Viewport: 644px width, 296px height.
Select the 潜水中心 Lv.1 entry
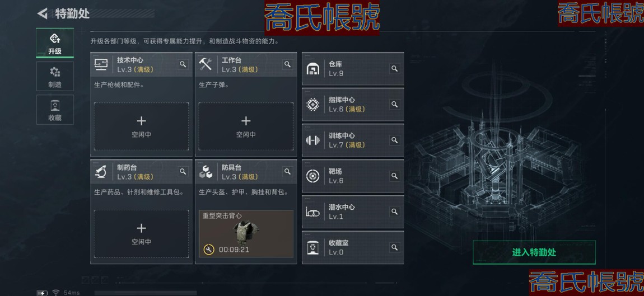(x=353, y=212)
